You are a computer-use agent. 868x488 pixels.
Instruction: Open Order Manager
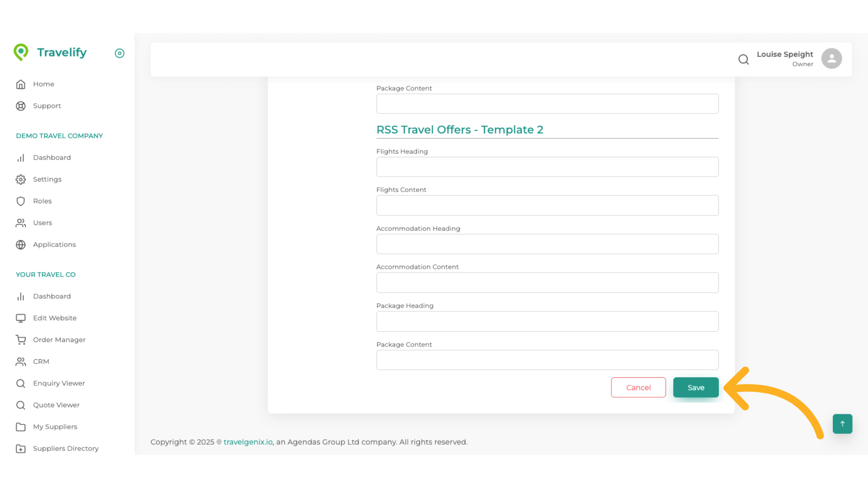pos(59,340)
